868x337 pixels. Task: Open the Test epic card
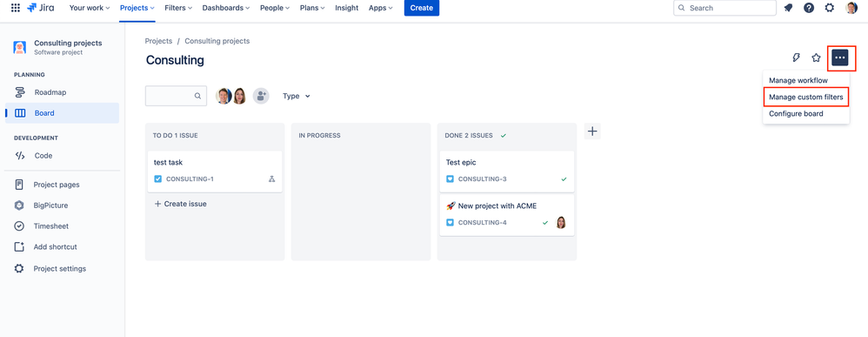pos(507,172)
